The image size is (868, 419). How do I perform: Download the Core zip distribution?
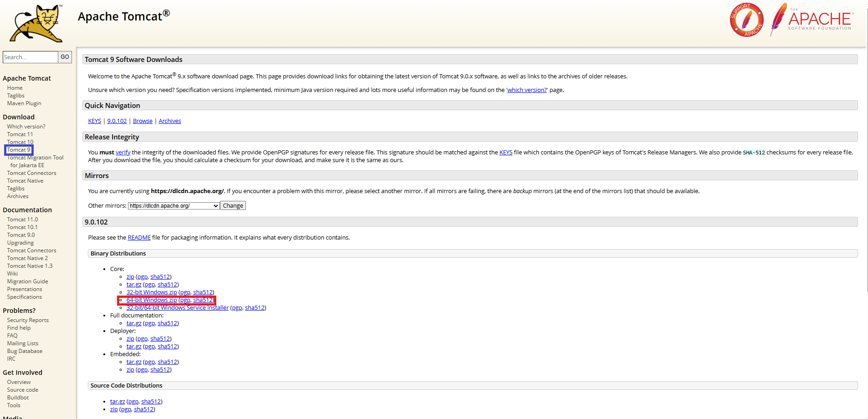(x=130, y=277)
